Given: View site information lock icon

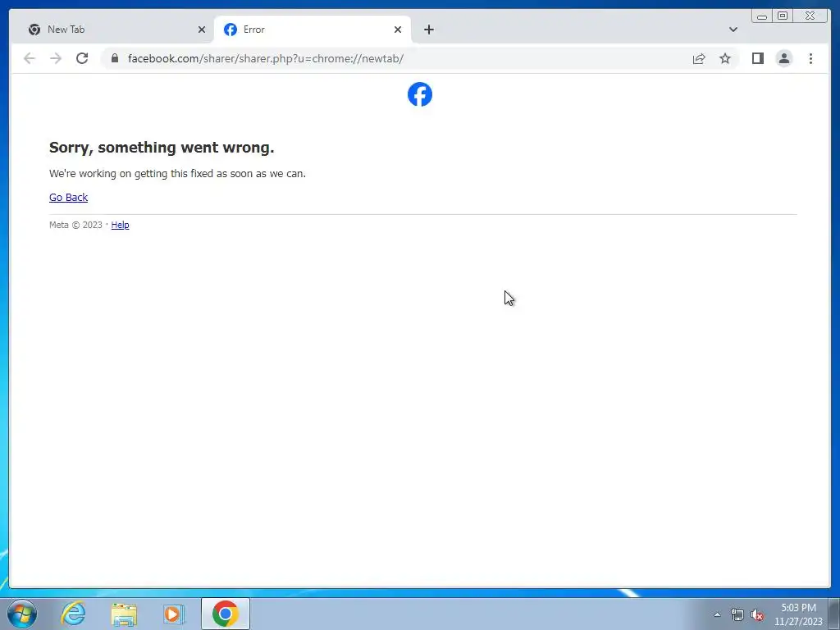Looking at the screenshot, I should pos(115,58).
